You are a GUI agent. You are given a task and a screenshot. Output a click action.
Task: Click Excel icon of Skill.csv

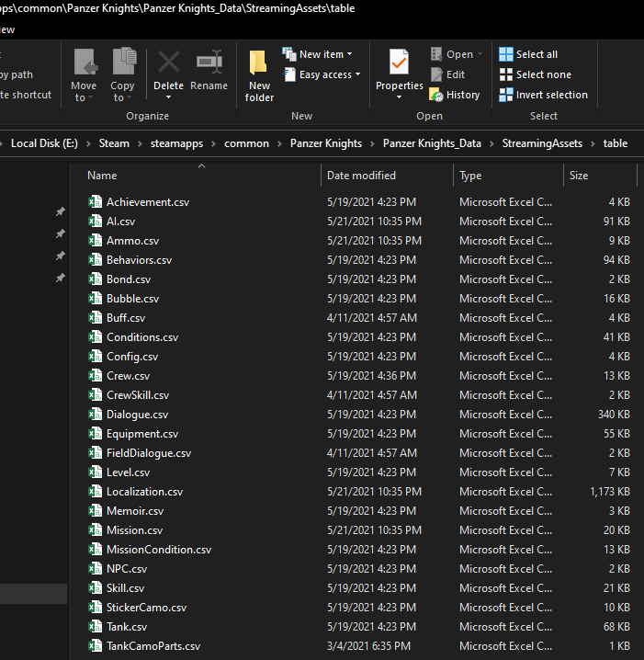click(95, 587)
